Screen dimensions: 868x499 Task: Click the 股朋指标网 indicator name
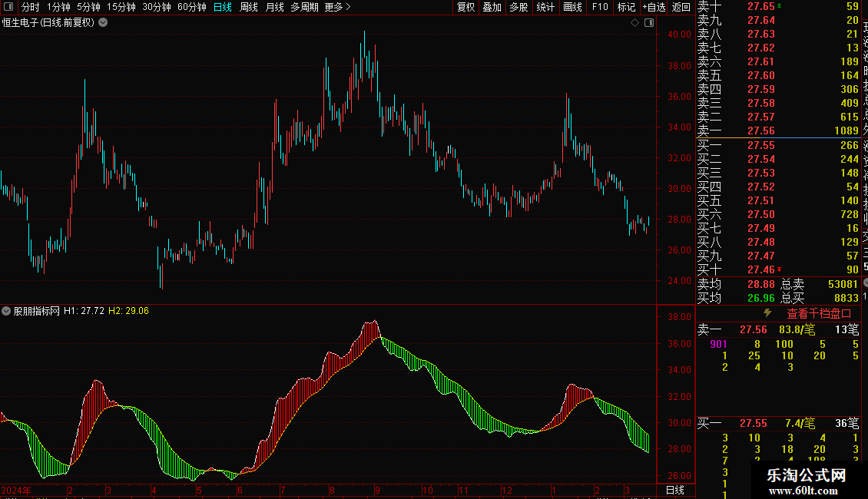[37, 311]
